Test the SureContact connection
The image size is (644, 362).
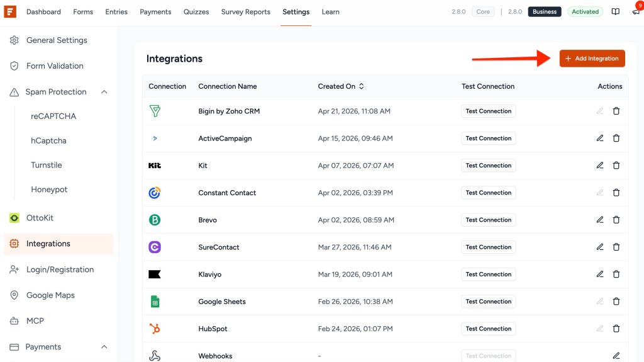coord(488,247)
